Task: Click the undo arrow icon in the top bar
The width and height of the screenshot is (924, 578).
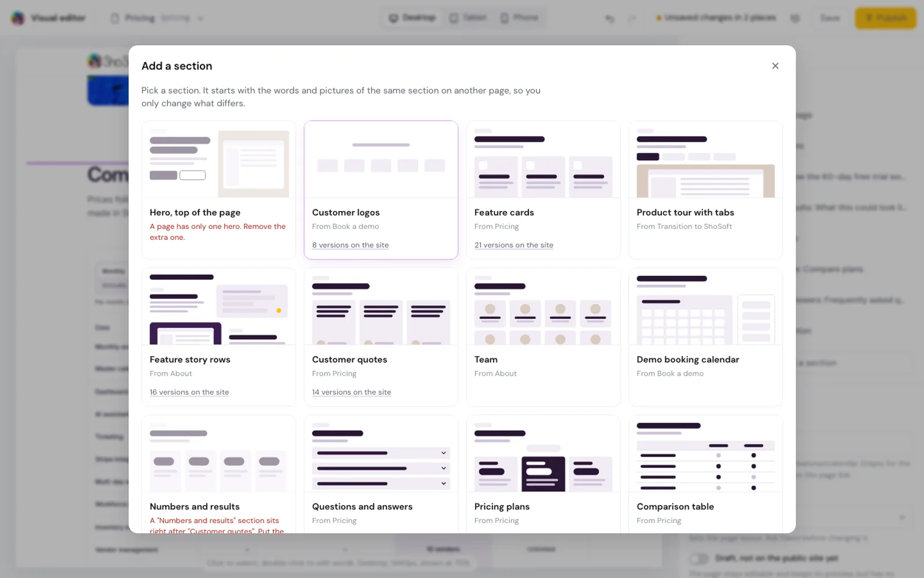Action: point(610,18)
